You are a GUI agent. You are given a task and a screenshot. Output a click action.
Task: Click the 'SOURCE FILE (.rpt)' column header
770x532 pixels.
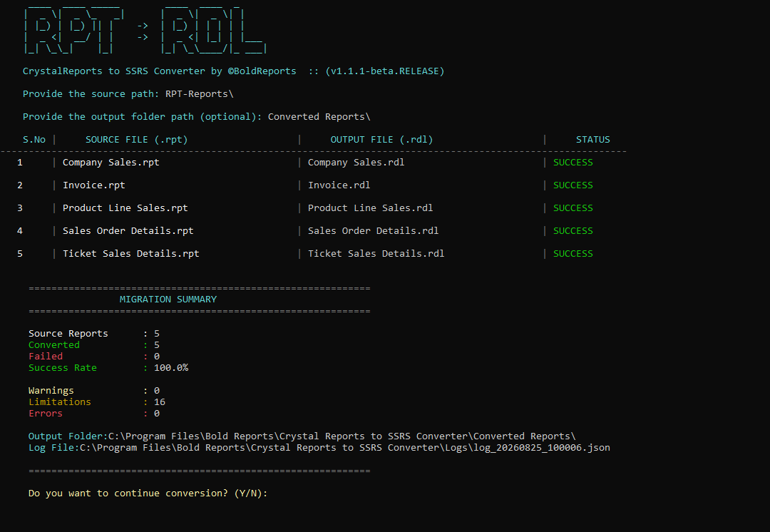136,140
